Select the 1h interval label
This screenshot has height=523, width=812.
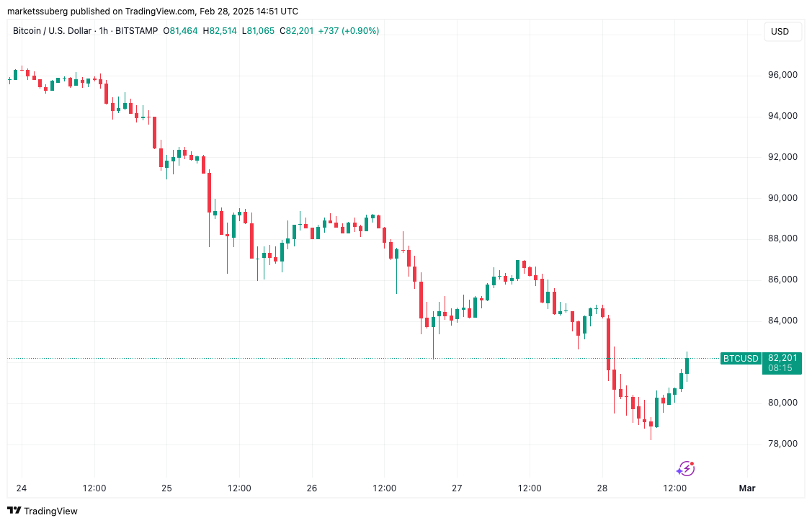(x=104, y=31)
